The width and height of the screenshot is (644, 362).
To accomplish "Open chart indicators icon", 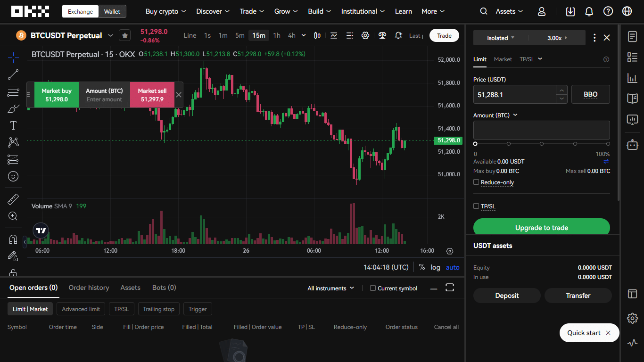I will [x=334, y=35].
